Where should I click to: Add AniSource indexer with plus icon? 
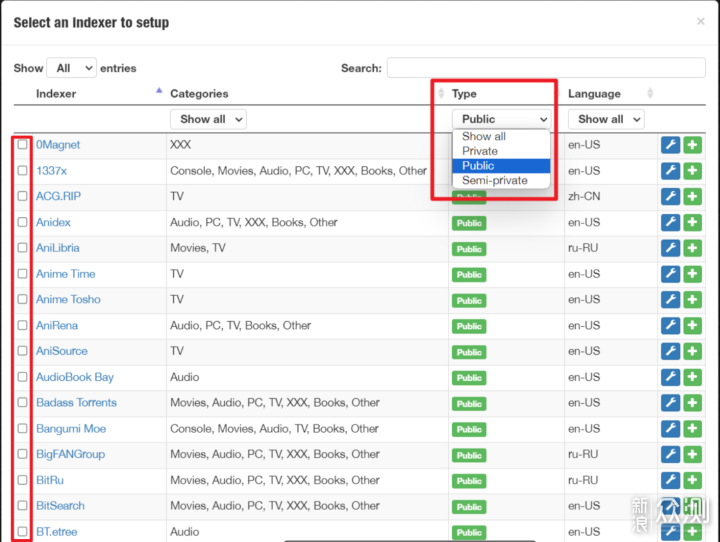click(x=692, y=351)
